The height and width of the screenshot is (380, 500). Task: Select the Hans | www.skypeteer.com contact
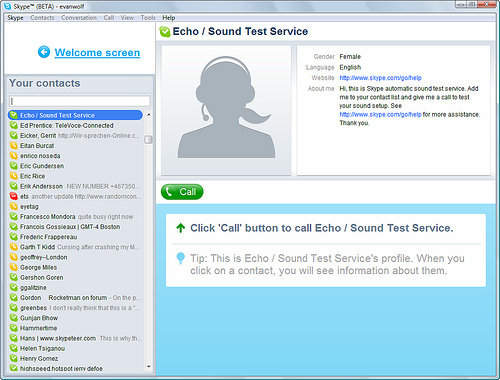(58, 338)
